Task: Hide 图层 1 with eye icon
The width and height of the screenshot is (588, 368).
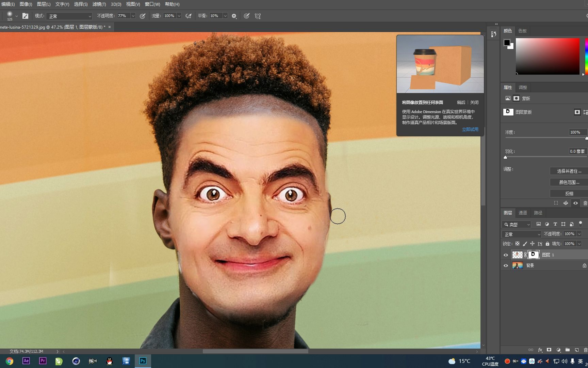Action: coord(506,255)
